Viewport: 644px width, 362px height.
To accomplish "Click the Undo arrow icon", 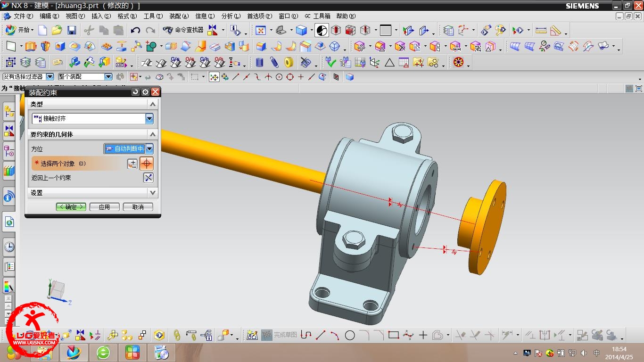I will click(135, 31).
